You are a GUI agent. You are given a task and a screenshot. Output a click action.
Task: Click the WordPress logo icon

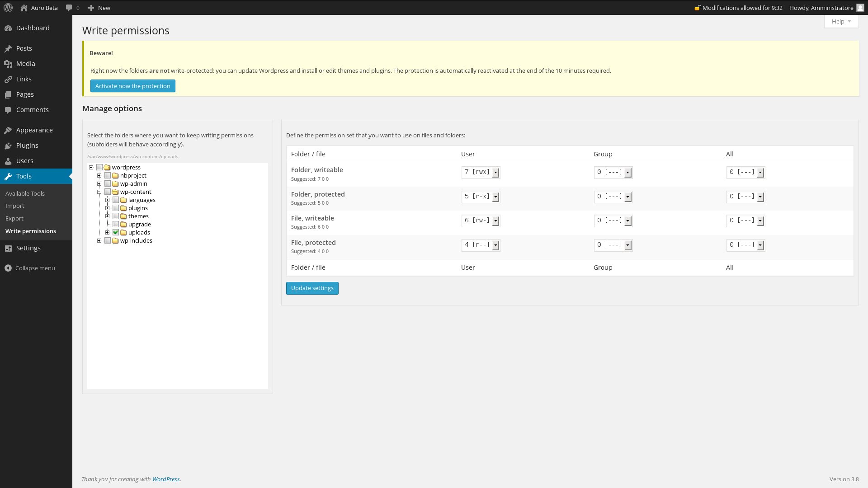coord(8,8)
